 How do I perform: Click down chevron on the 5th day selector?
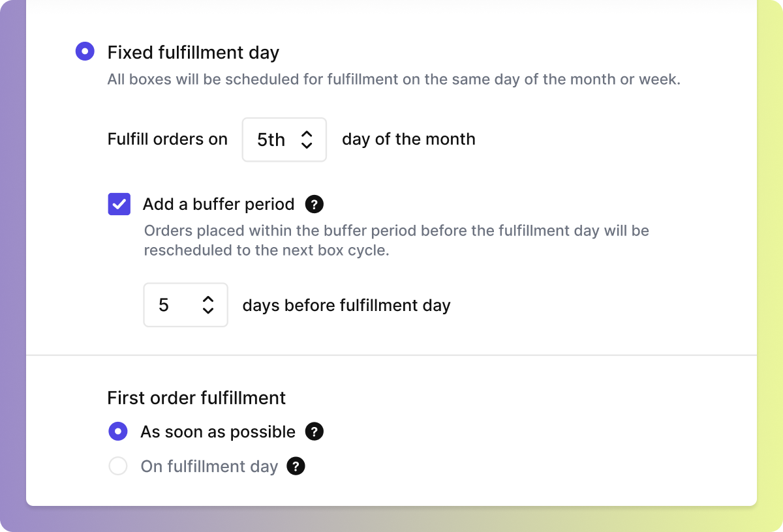(x=307, y=144)
